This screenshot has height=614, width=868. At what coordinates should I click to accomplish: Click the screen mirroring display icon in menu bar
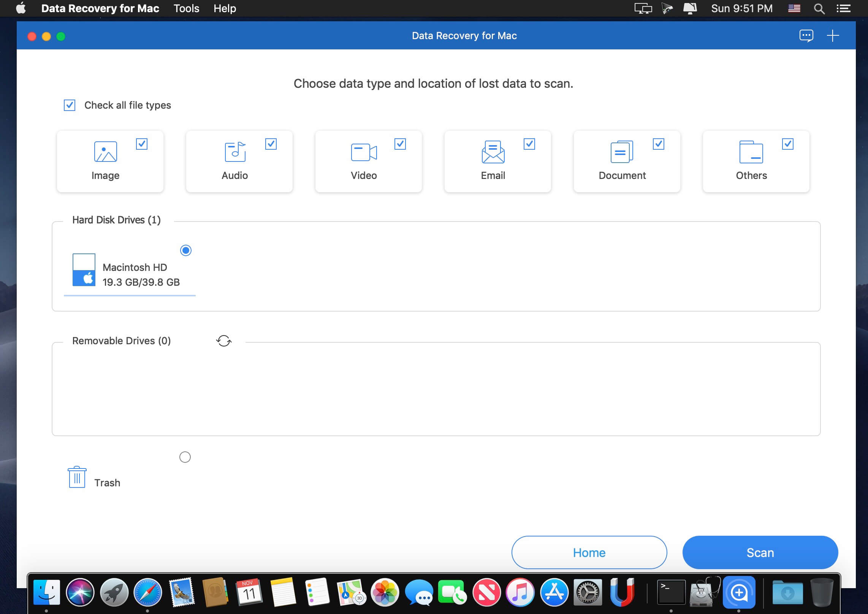(643, 8)
